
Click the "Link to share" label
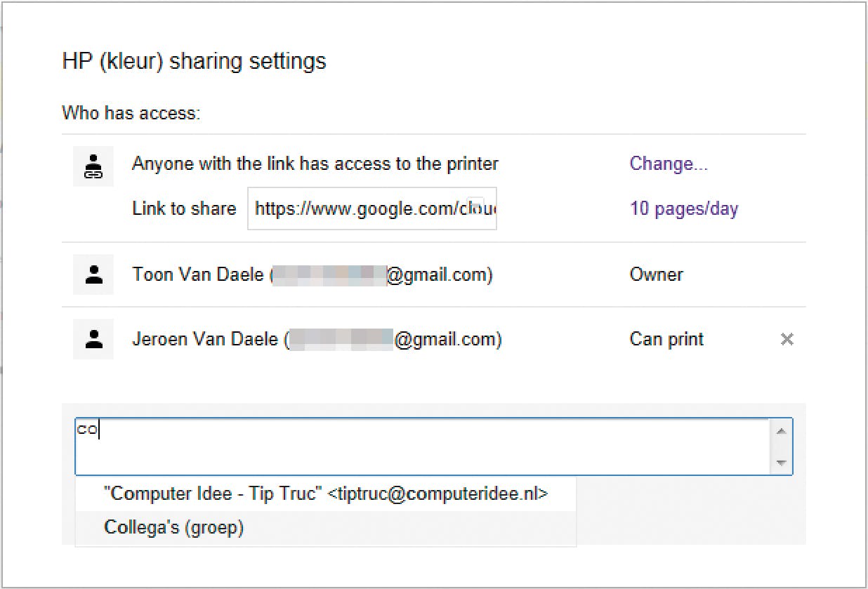(x=183, y=209)
